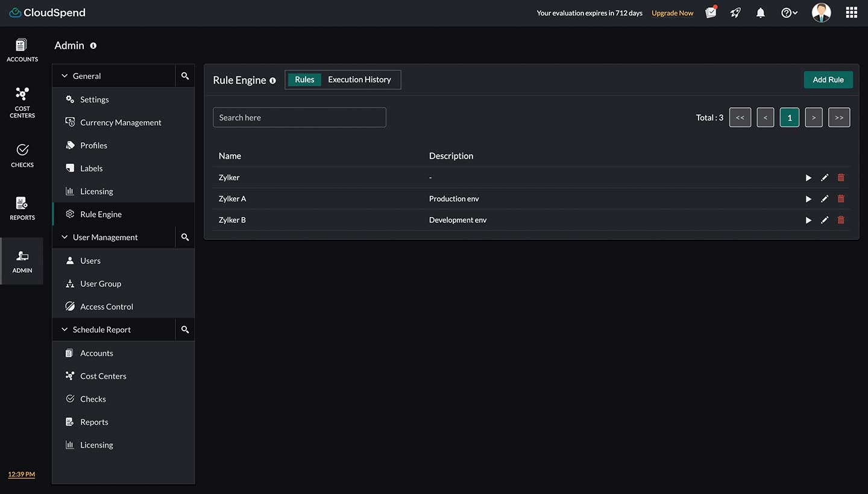Collapse the General section
The width and height of the screenshot is (868, 494).
tap(64, 76)
